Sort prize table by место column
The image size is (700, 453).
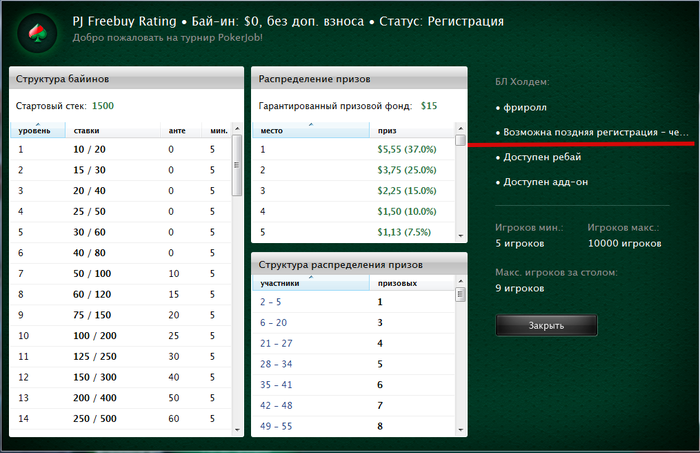pos(311,130)
